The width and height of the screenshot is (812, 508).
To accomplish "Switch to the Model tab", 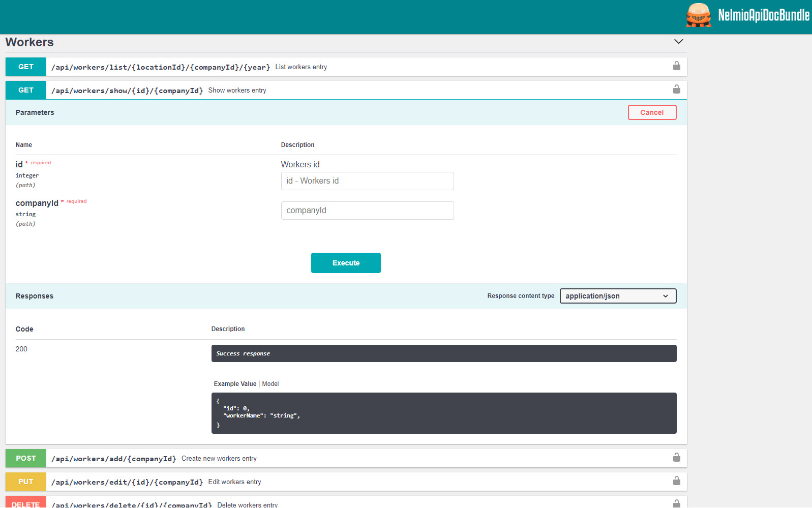I will tap(270, 384).
